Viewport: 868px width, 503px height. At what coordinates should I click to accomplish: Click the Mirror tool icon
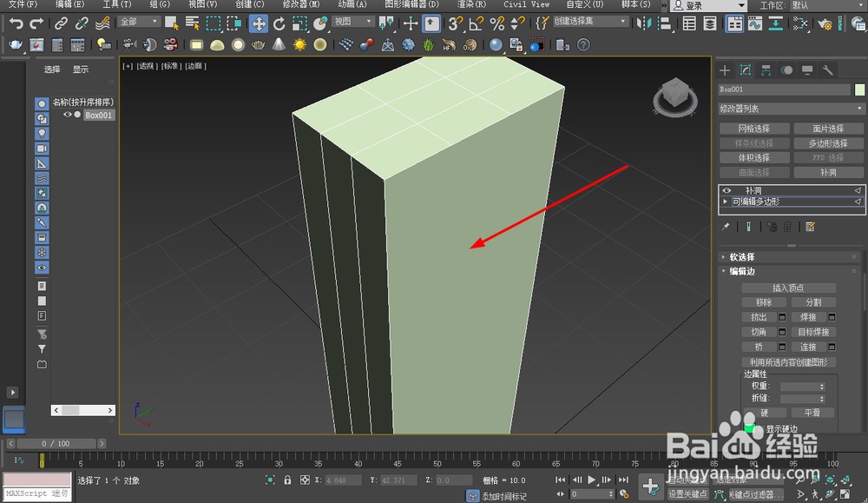(644, 23)
